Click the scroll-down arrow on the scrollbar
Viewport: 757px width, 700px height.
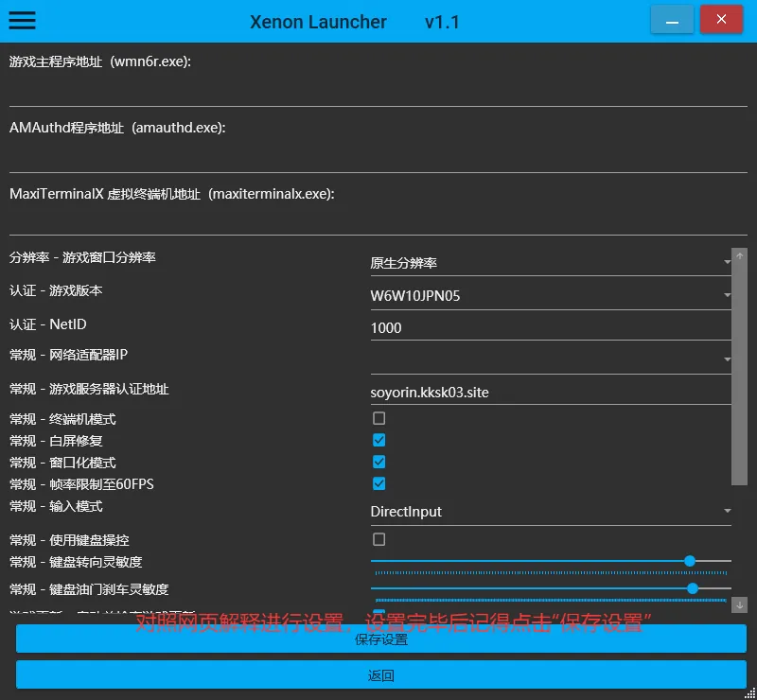click(740, 604)
